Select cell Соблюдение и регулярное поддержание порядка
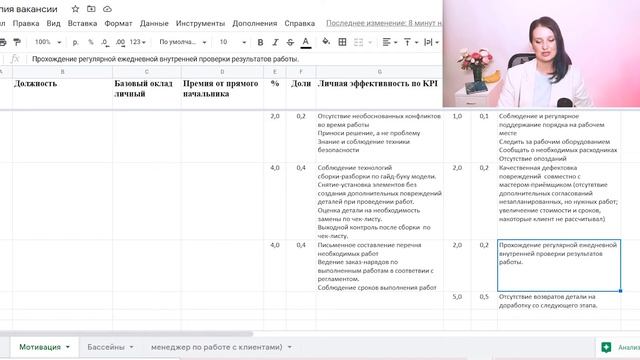 pos(559,137)
